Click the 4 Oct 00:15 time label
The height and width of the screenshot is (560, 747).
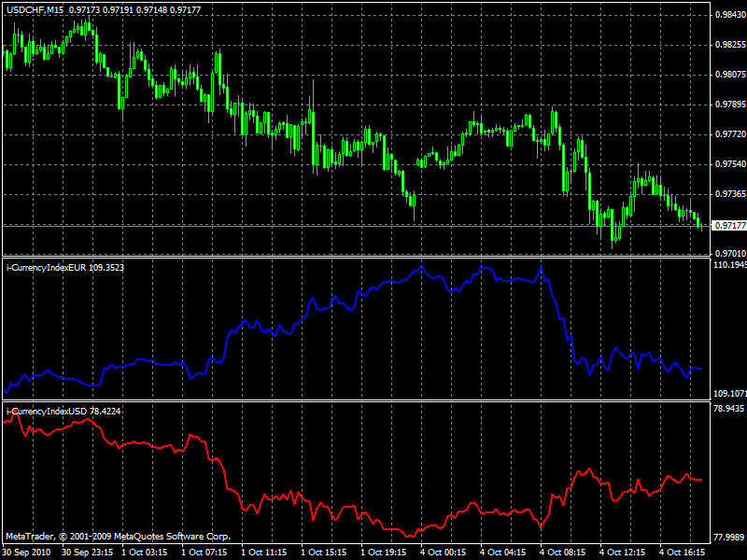tap(443, 553)
